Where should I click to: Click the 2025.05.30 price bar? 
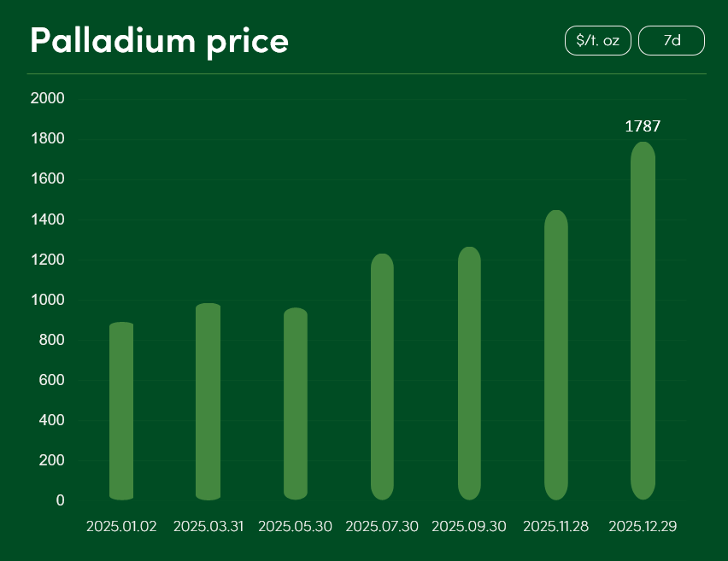pyautogui.click(x=295, y=404)
